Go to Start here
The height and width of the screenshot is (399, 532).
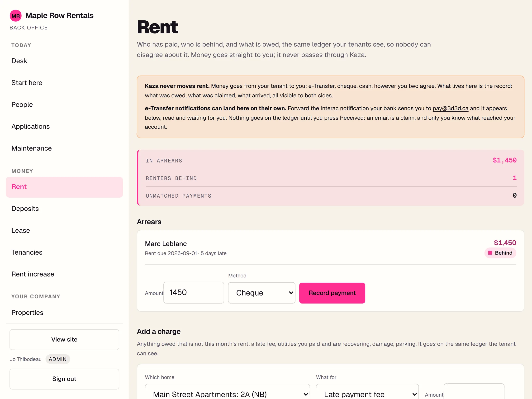coord(64,83)
